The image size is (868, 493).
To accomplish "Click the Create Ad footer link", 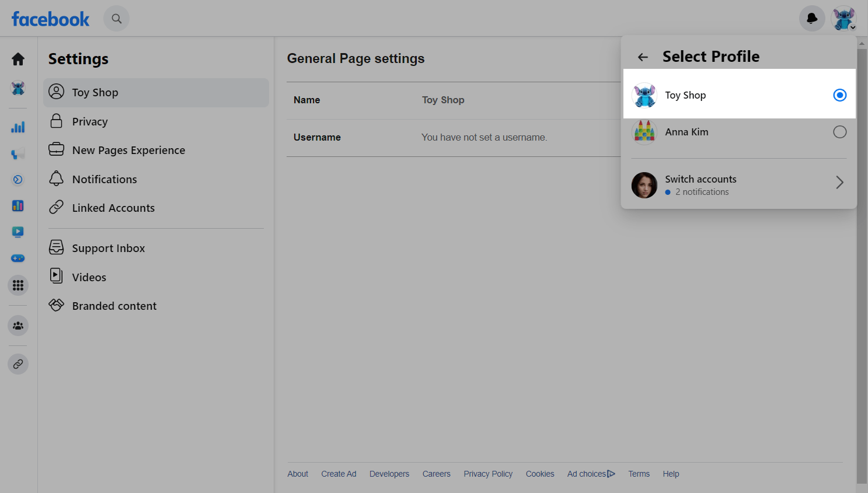I will [339, 474].
